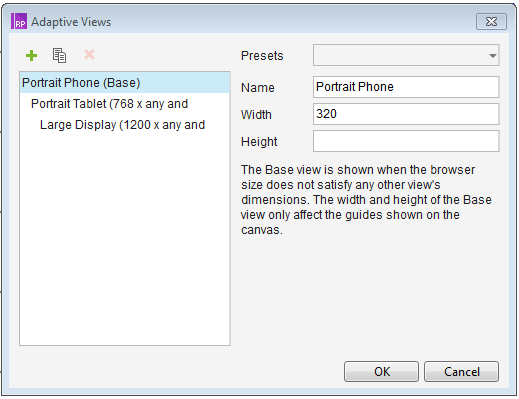The image size is (519, 399).
Task: Dismiss the dialog with Cancel
Action: click(461, 371)
